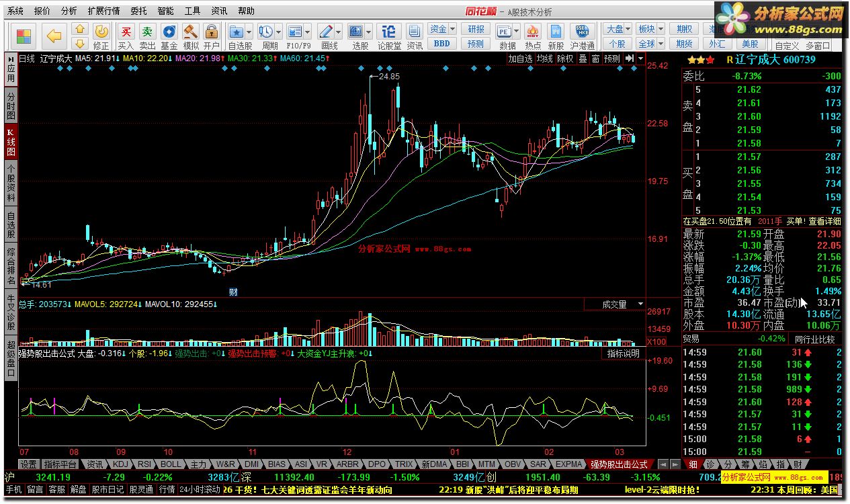Select the 强势股出击公式 indicator tab

[x=619, y=464]
